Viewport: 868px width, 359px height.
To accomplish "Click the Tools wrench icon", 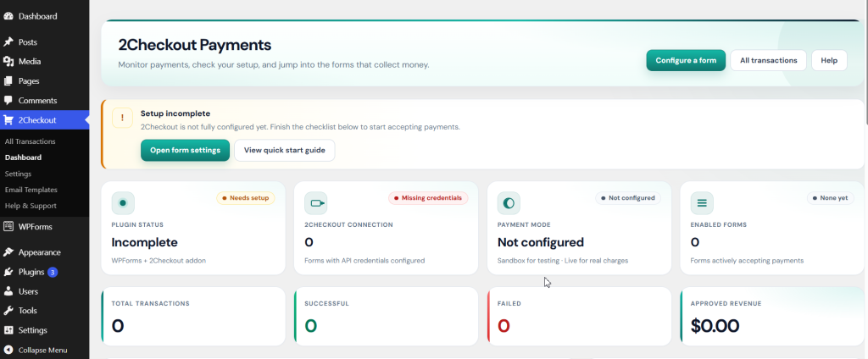I will coord(8,311).
